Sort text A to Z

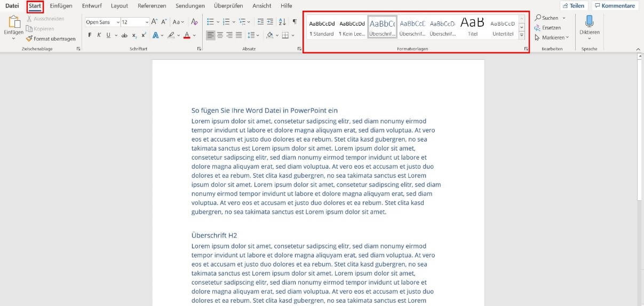[x=282, y=22]
